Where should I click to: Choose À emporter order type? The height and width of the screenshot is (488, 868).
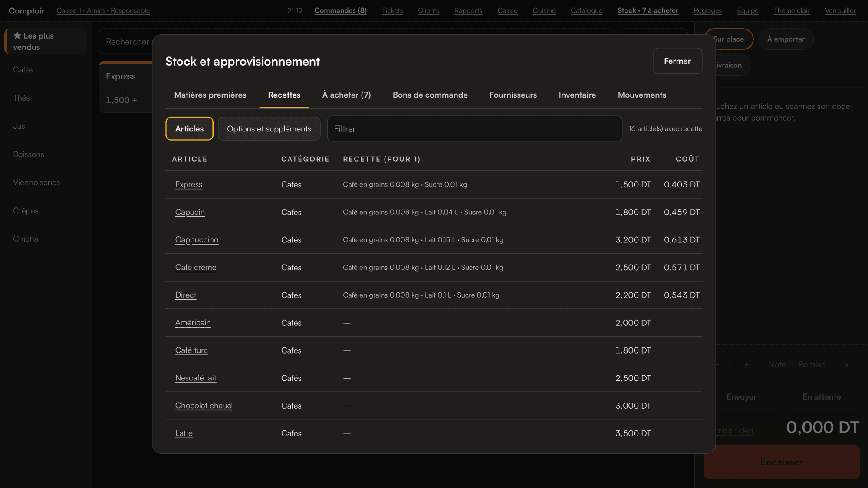point(786,39)
